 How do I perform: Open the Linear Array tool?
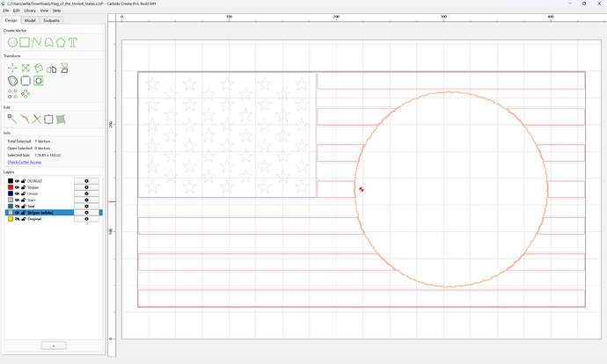[x=12, y=93]
